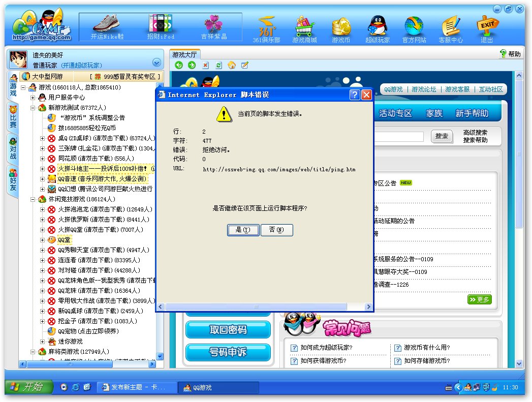The image size is (532, 402).
Task: Click 否(N) in the script error dialog
Action: tap(276, 230)
